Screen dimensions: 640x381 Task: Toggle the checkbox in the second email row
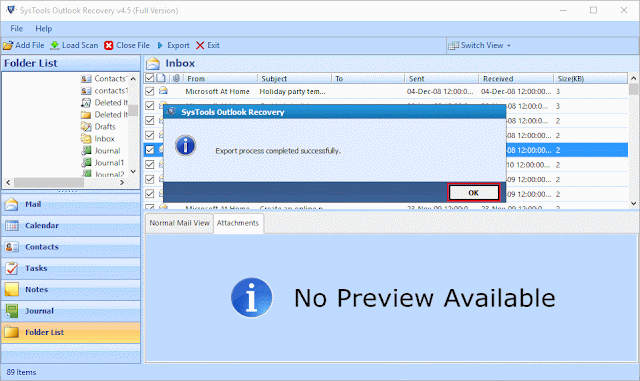150,106
